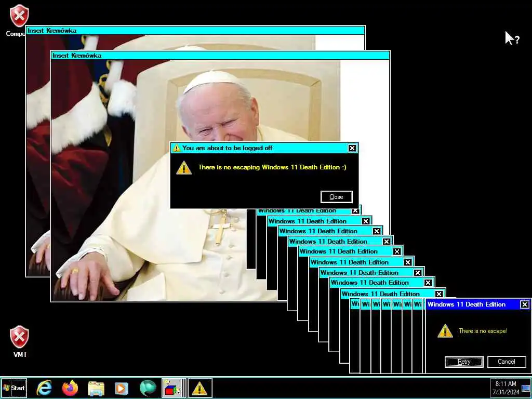Click Retry in the Death Edition dialog
The image size is (532, 399).
pos(464,362)
